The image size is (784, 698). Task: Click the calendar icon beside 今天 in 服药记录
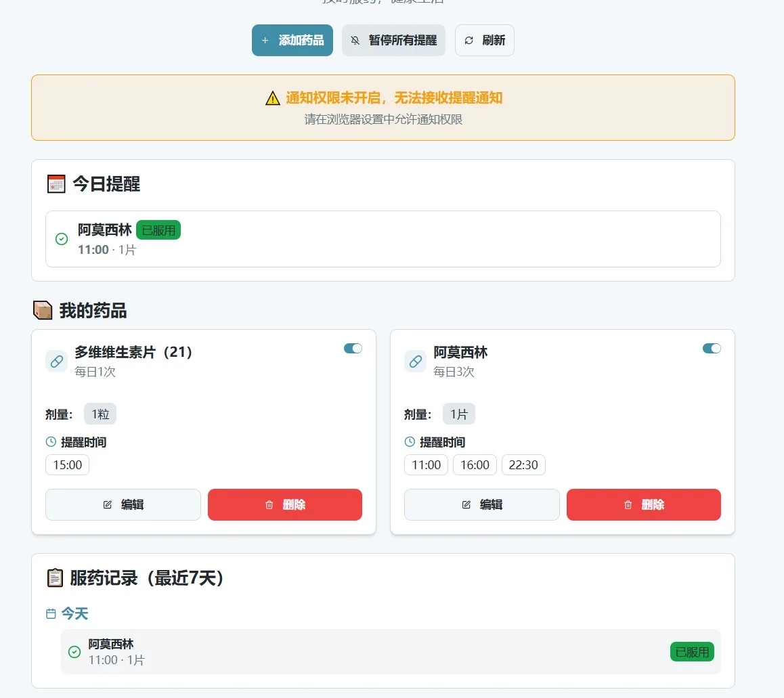(51, 613)
